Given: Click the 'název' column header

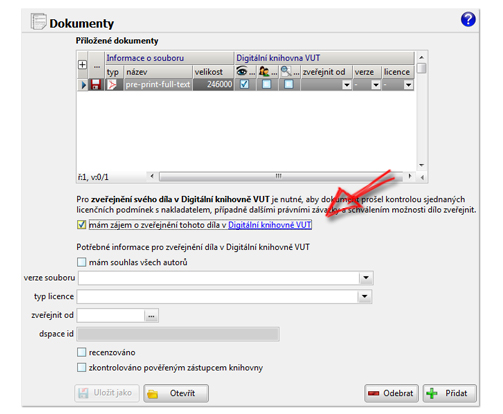Looking at the screenshot, I should (x=159, y=72).
